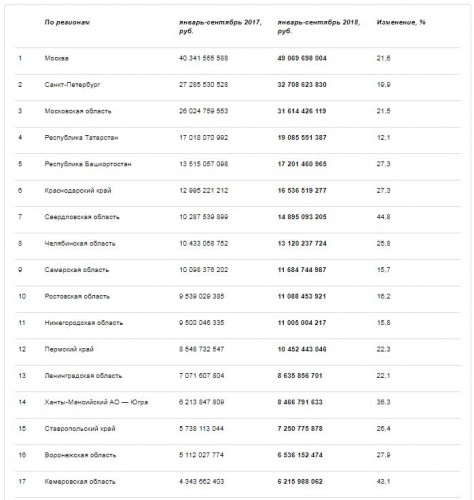Click the Краснодарский край region cell
474x500 pixels.
click(78, 191)
